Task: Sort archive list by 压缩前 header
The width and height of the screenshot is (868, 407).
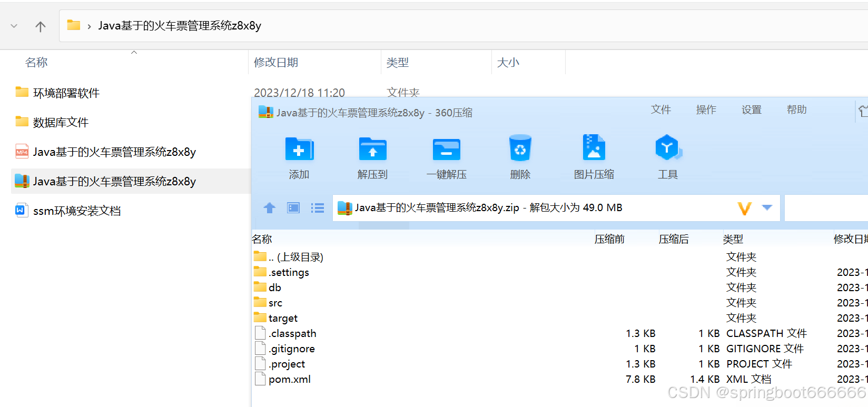Action: pyautogui.click(x=609, y=239)
